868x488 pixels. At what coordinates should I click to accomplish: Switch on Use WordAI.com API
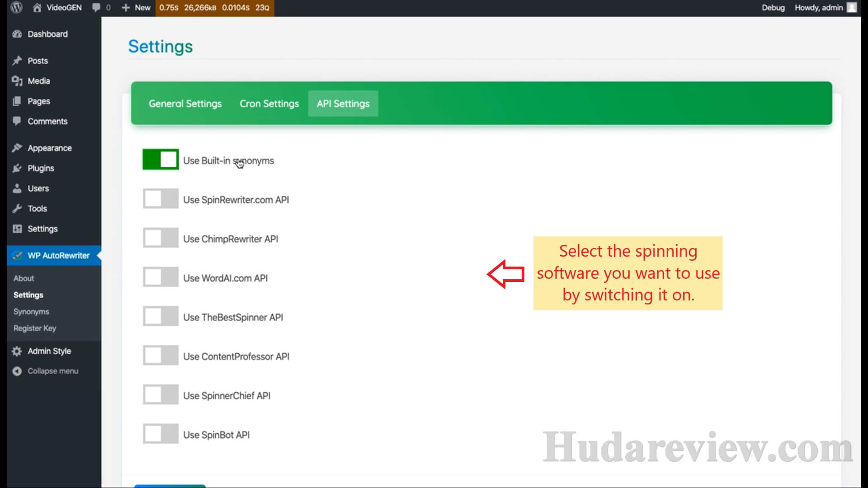(x=160, y=277)
